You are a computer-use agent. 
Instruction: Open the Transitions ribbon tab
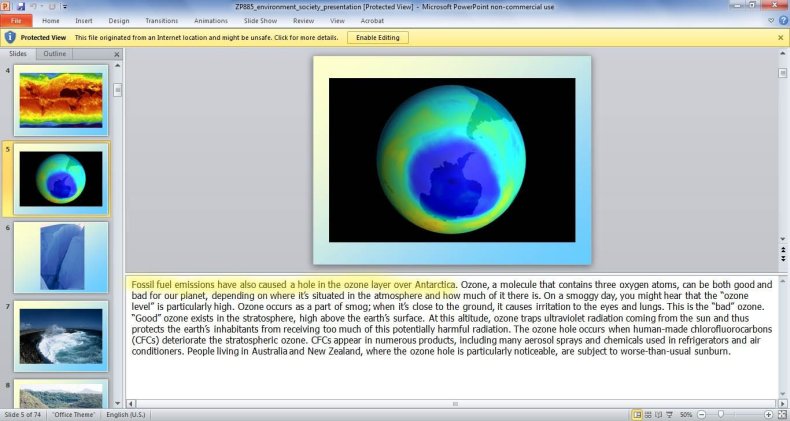pos(162,21)
